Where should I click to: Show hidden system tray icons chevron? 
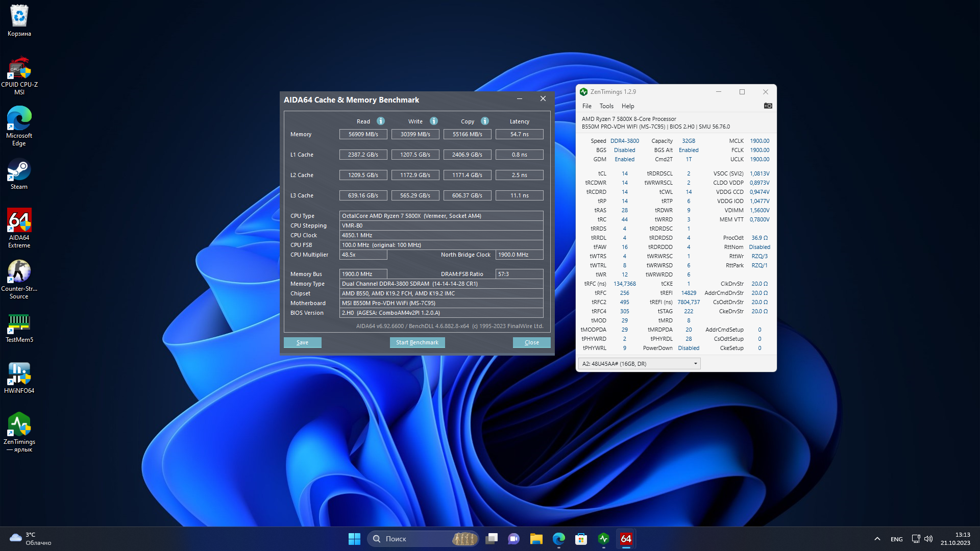[877, 539]
